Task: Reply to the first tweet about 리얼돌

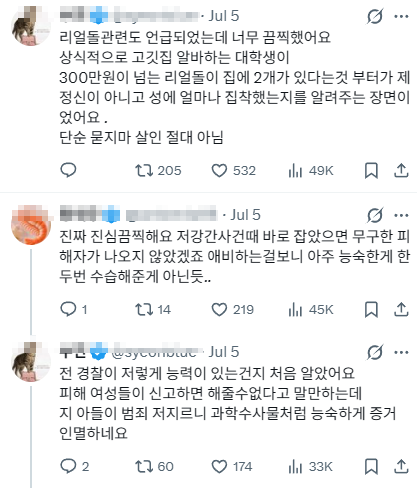Action: (x=68, y=170)
